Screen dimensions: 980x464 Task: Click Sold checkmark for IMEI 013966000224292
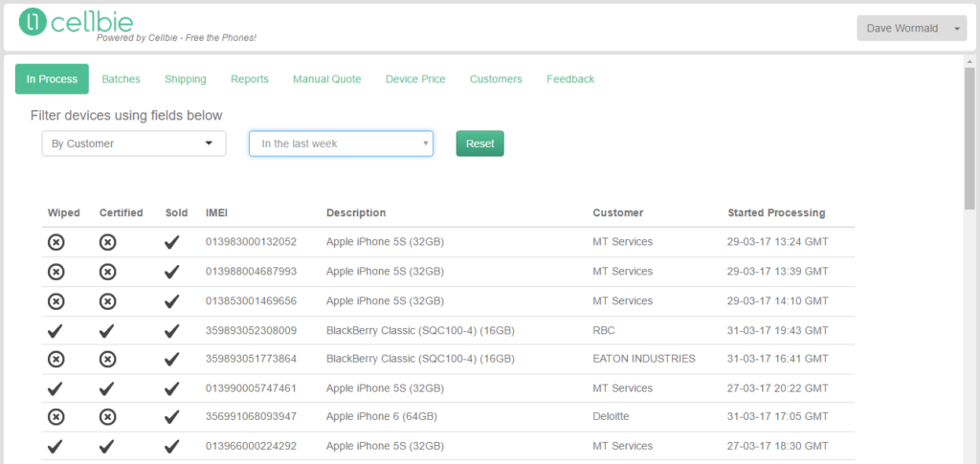pyautogui.click(x=172, y=446)
